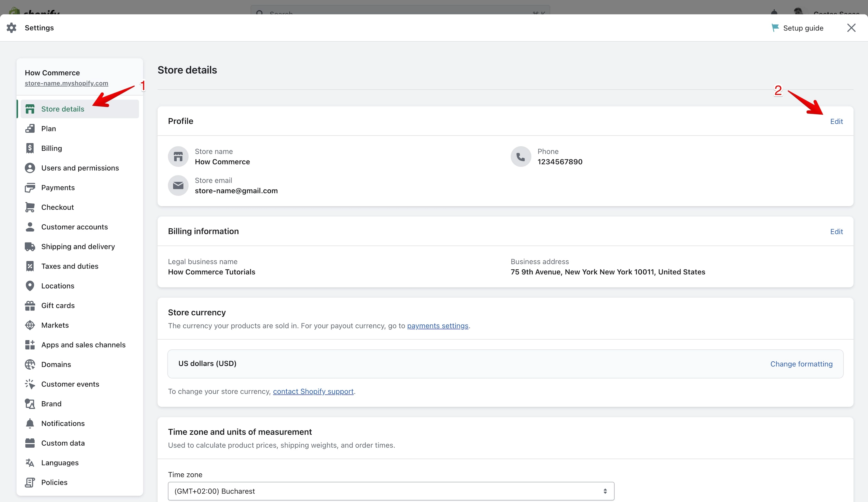Open Domains settings

pyautogui.click(x=80, y=364)
